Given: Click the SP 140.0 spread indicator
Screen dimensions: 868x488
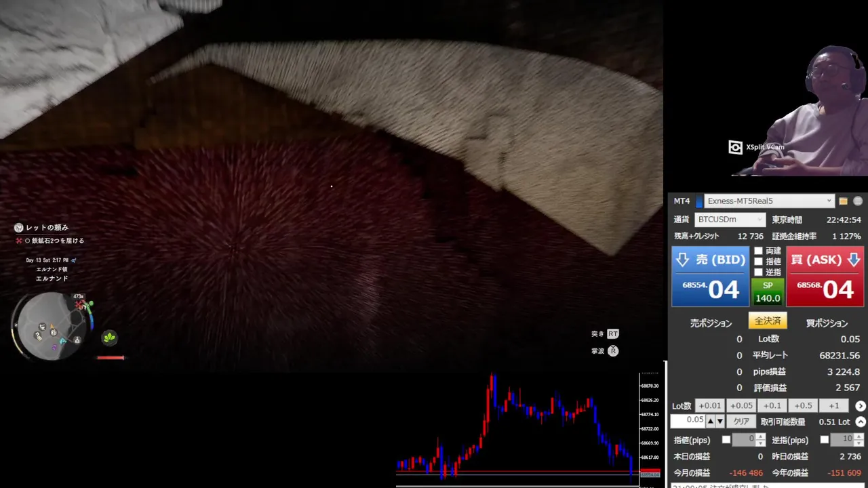Looking at the screenshot, I should pos(768,292).
